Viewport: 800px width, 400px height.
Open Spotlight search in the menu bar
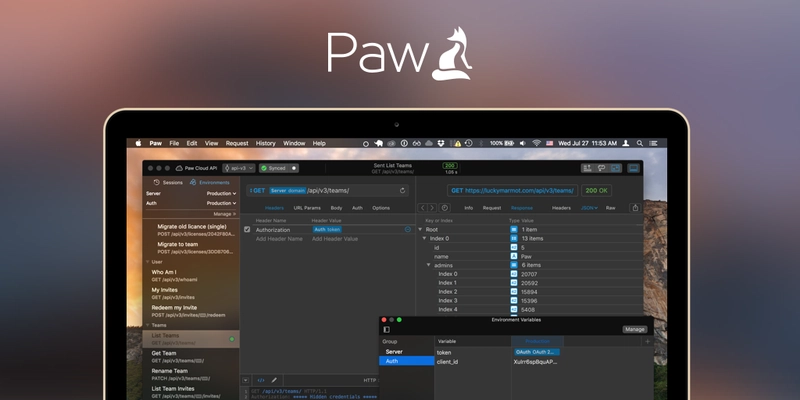640,143
